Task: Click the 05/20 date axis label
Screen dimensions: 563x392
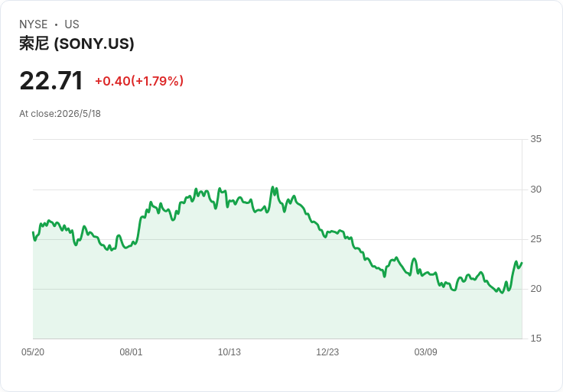Action: point(33,352)
